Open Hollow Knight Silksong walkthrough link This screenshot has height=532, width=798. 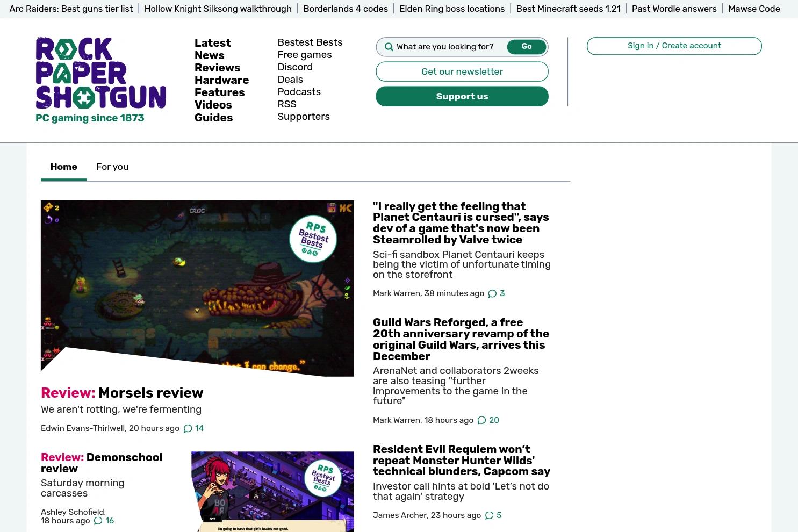tap(218, 9)
